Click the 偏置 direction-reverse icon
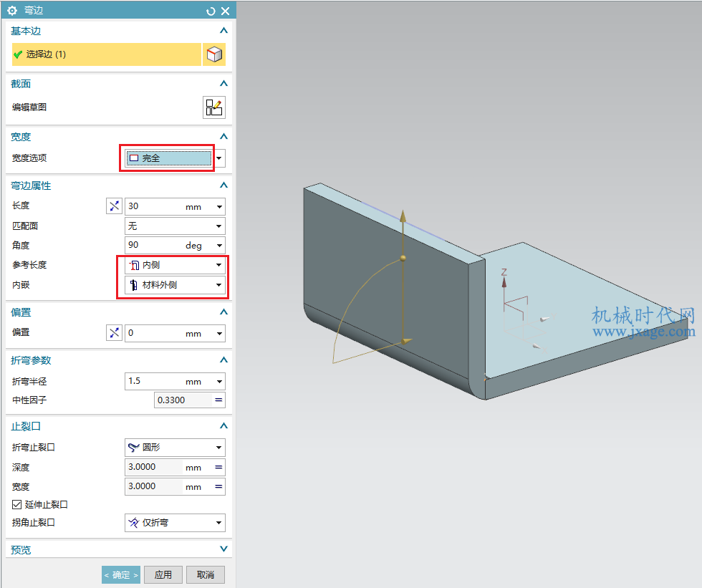Screen dimensions: 702x588 pyautogui.click(x=114, y=333)
